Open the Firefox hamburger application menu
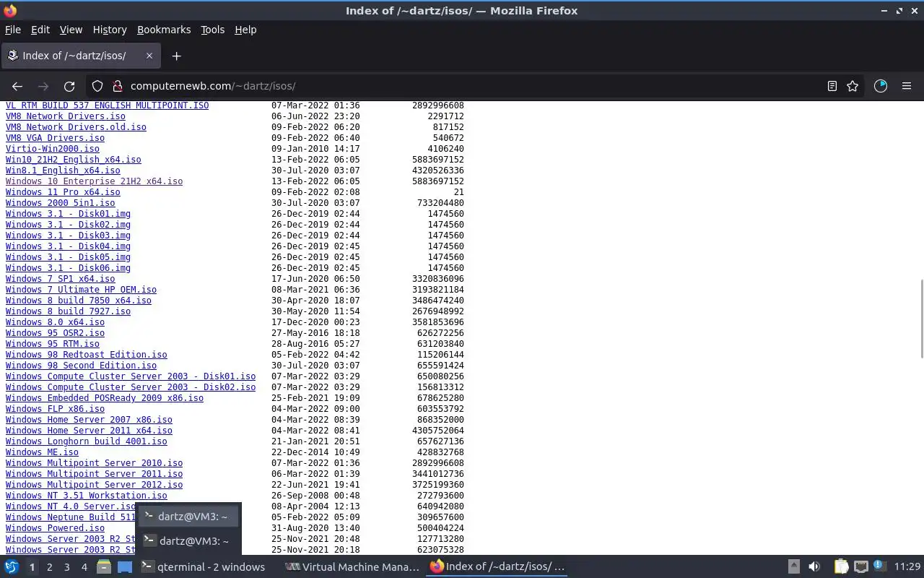Viewport: 924px width, 578px height. (x=907, y=86)
